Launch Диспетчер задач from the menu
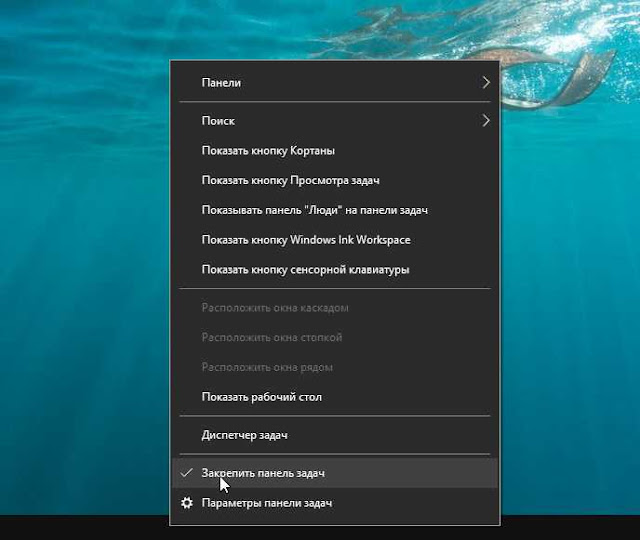The height and width of the screenshot is (540, 640). [x=334, y=435]
